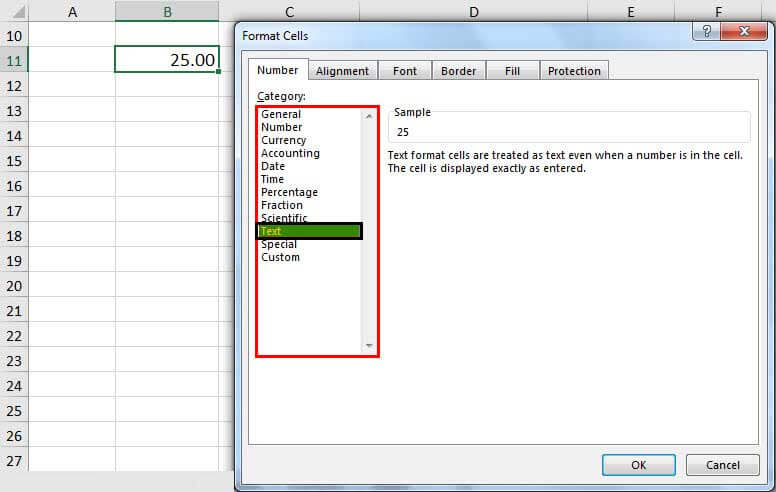
Task: Choose the Accounting category
Action: (x=290, y=153)
